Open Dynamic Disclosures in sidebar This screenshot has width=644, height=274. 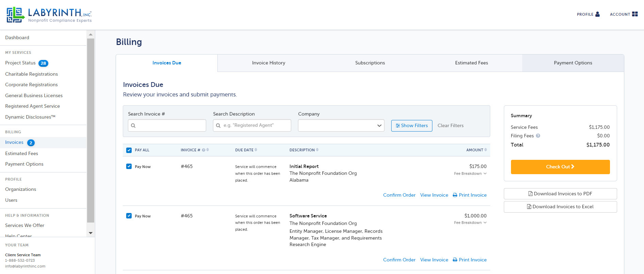tap(30, 117)
